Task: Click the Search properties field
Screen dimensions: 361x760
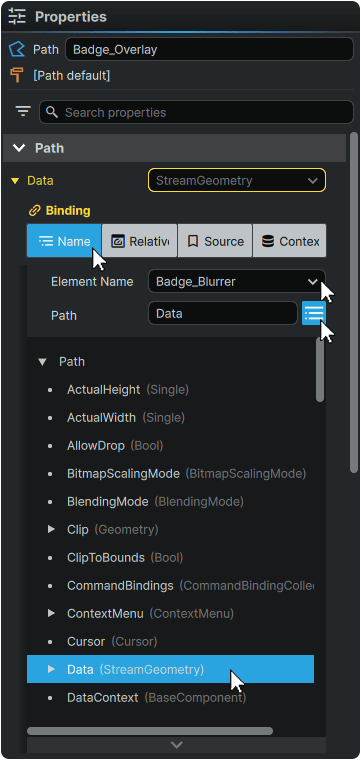Action: click(x=196, y=112)
